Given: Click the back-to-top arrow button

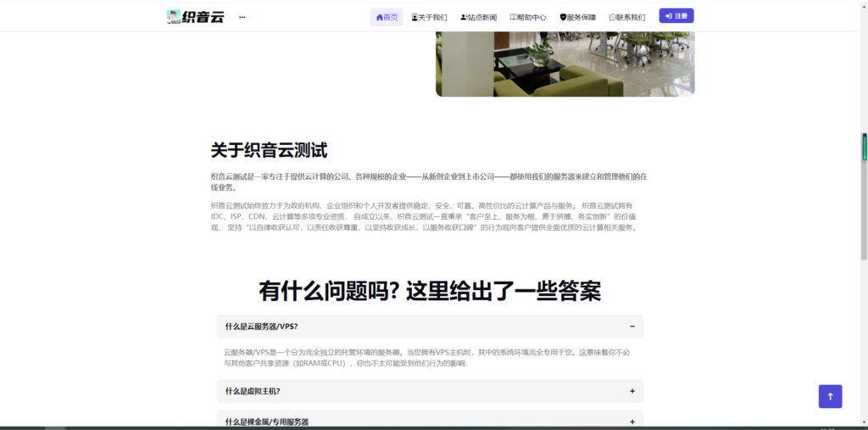Looking at the screenshot, I should (830, 396).
